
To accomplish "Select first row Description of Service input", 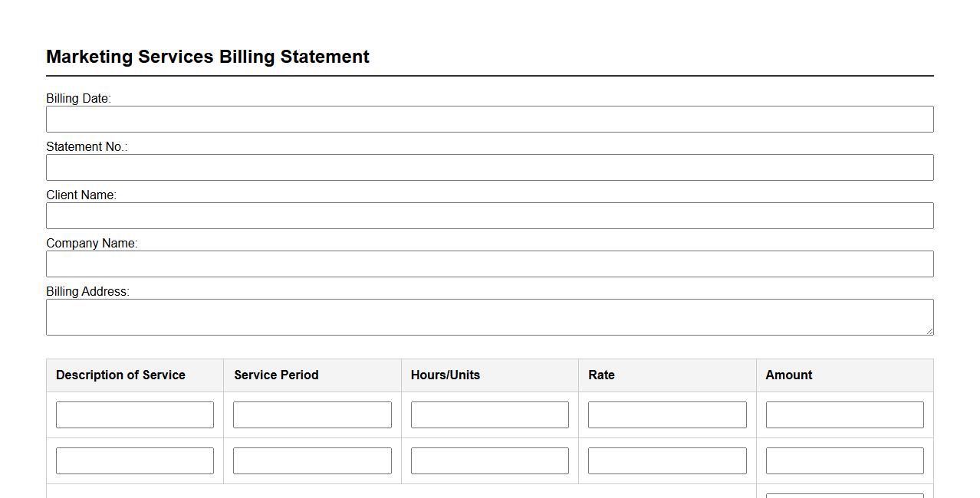I will [135, 415].
